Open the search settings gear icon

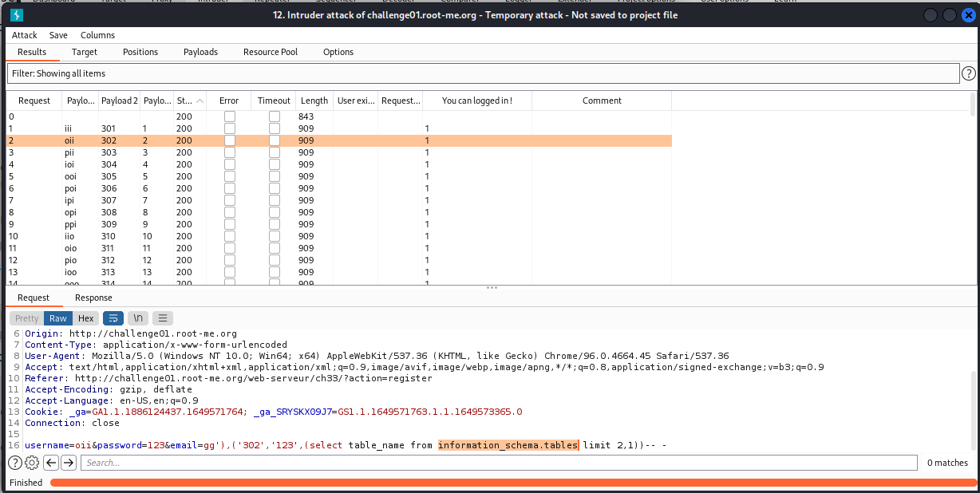(x=32, y=463)
